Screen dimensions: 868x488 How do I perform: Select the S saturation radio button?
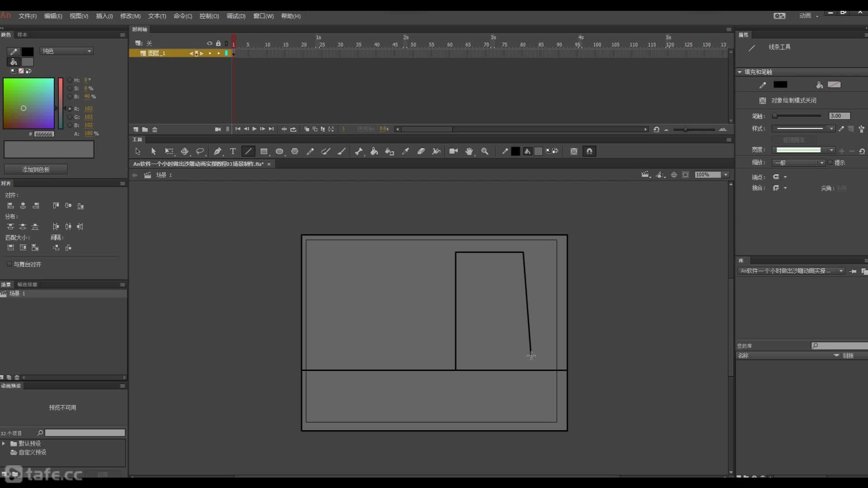(70, 88)
